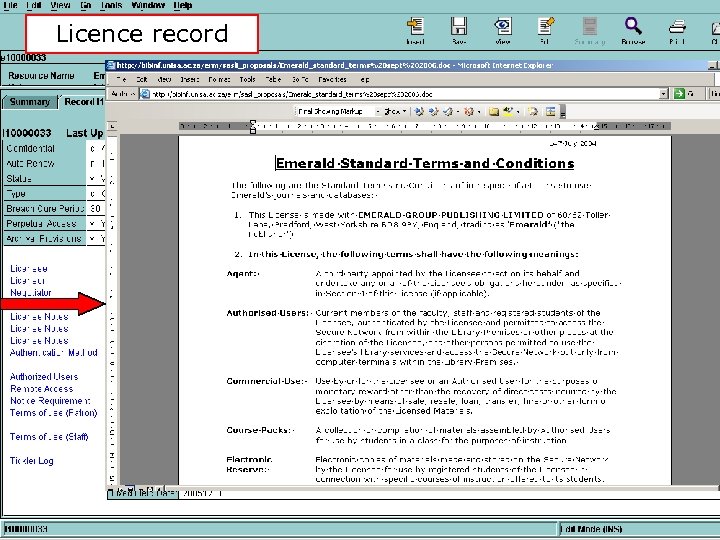This screenshot has height=540, width=720.
Task: Click Accept change icon in reviewing toolbar
Action: [448, 111]
